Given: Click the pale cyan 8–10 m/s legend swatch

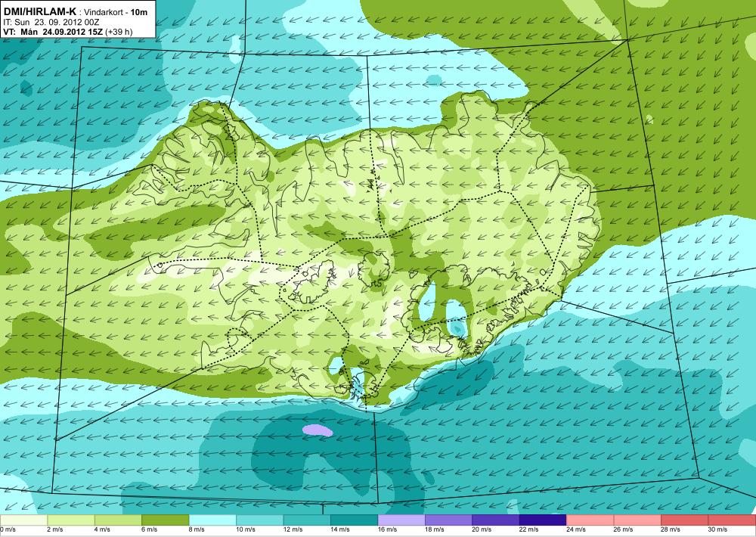Looking at the screenshot, I should coord(212,520).
